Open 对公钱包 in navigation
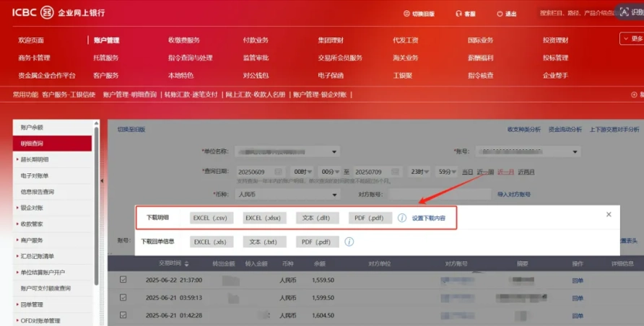This screenshot has width=644, height=326. pos(256,76)
